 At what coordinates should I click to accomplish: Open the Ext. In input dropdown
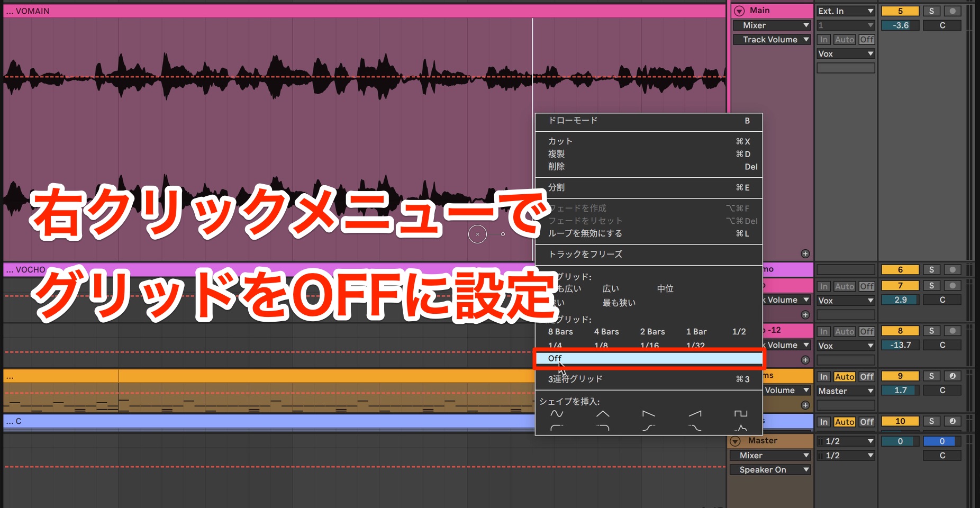pyautogui.click(x=846, y=11)
